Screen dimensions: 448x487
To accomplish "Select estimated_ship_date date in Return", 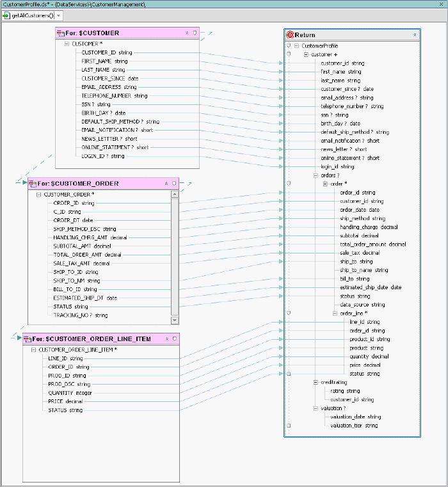I will point(371,287).
